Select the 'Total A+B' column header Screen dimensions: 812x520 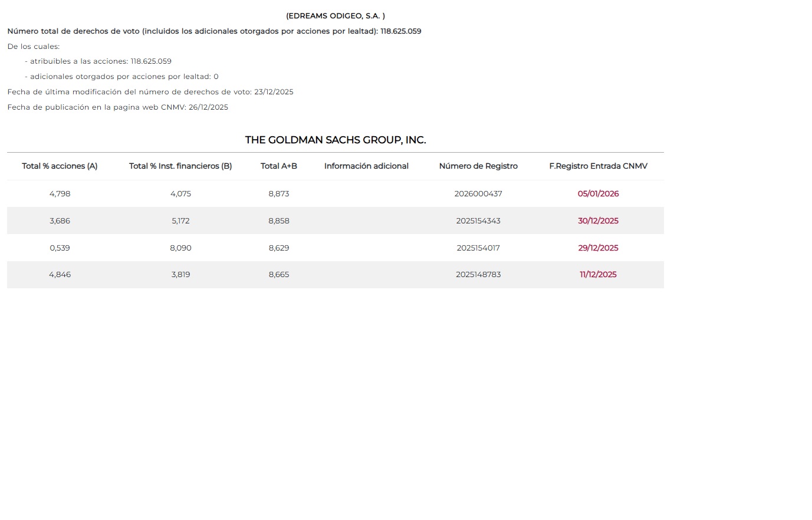(279, 166)
